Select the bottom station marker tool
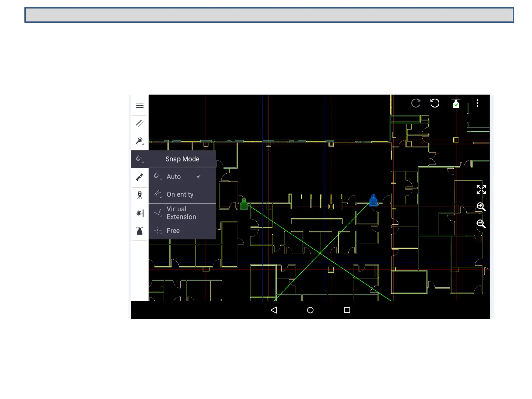The height and width of the screenshot is (399, 532). coord(140,231)
